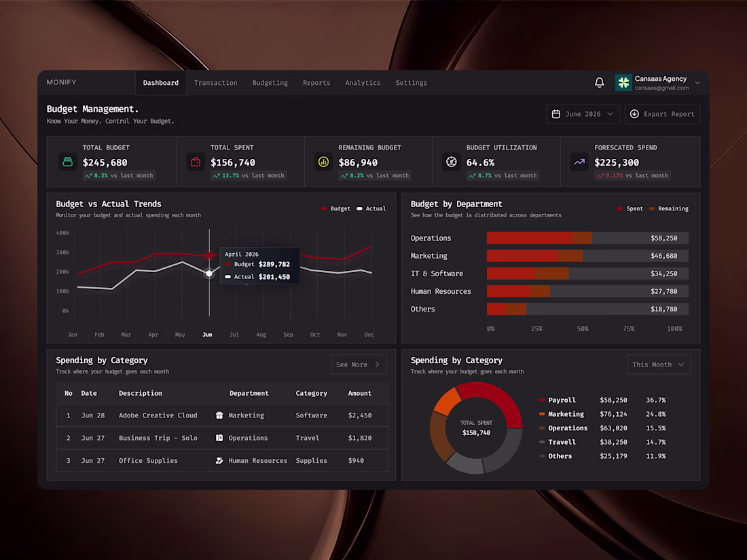This screenshot has height=560, width=747.
Task: Go to the Budgeting tab
Action: [270, 83]
